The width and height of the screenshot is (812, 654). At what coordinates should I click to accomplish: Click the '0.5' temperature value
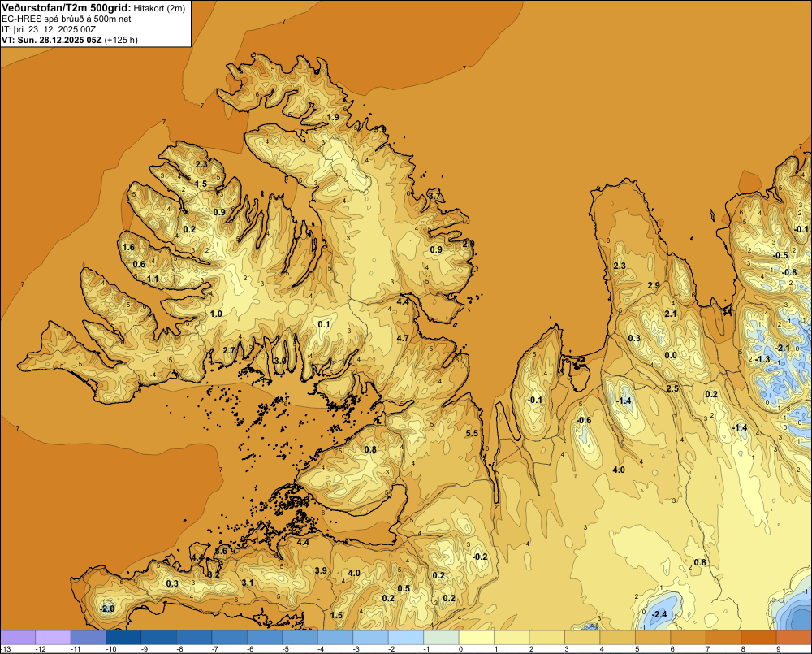(x=404, y=589)
